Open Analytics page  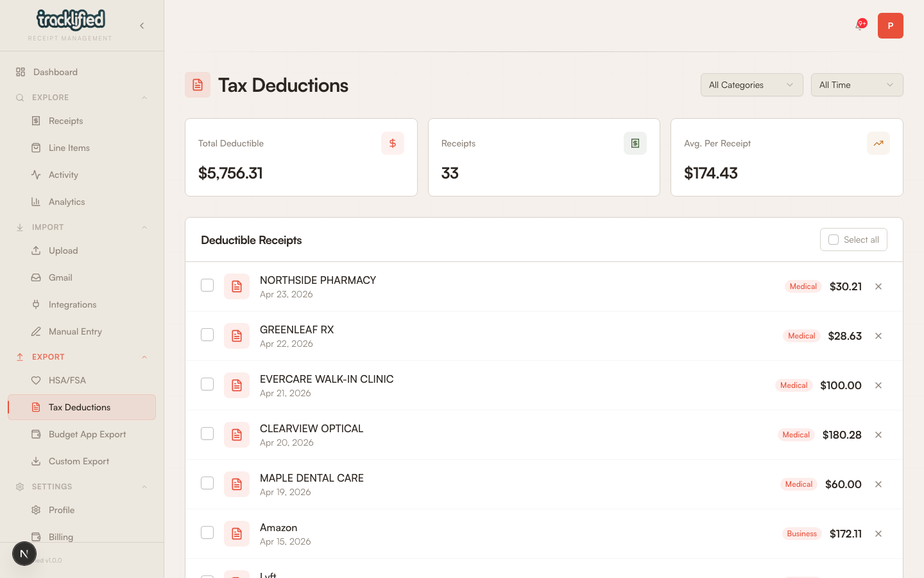(81, 202)
